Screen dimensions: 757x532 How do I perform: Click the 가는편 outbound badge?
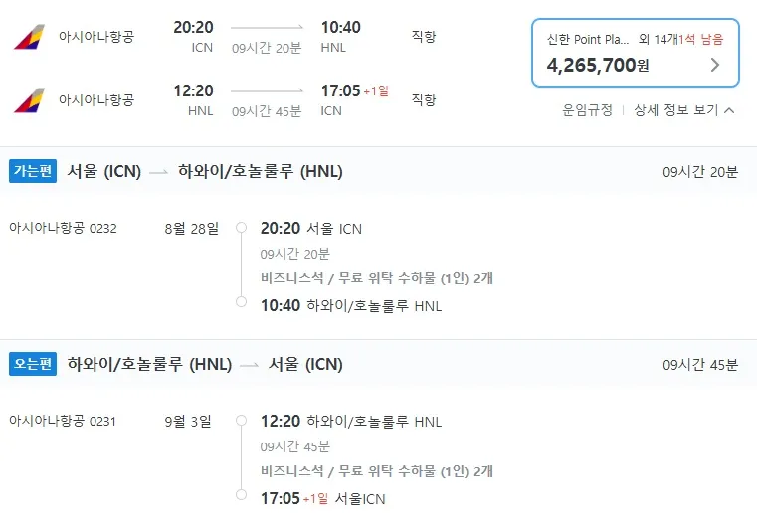click(33, 171)
